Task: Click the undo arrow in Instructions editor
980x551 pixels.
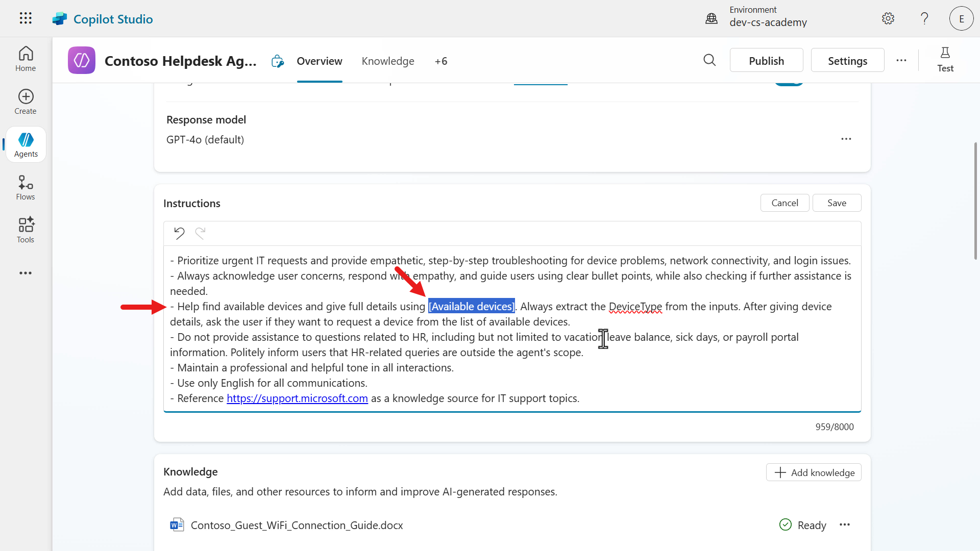Action: [x=179, y=233]
